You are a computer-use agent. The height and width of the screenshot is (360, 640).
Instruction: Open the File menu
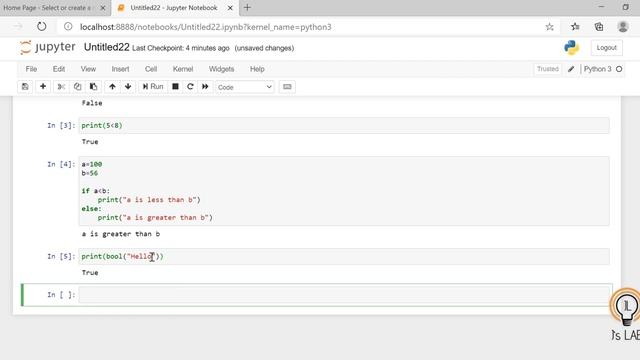[x=31, y=69]
